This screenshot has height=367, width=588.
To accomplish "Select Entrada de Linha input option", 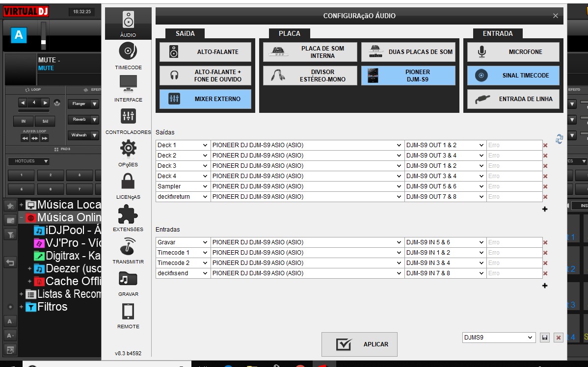I will tap(513, 99).
